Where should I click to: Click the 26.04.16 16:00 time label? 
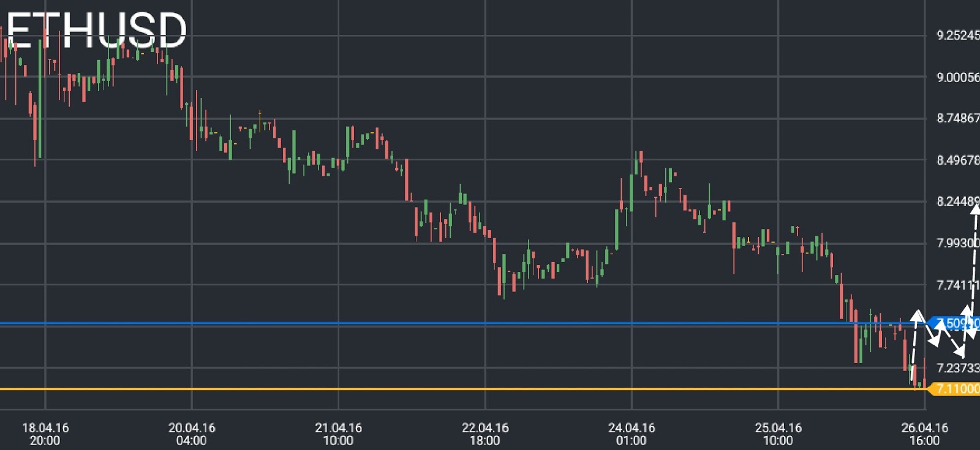point(924,434)
